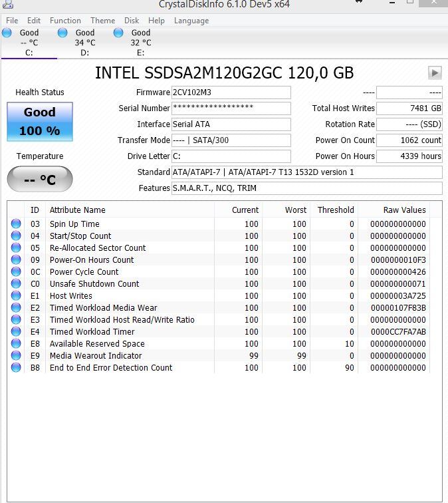This screenshot has width=448, height=503.
Task: Click Total Host Writes 7481 GB value
Action: pos(409,108)
